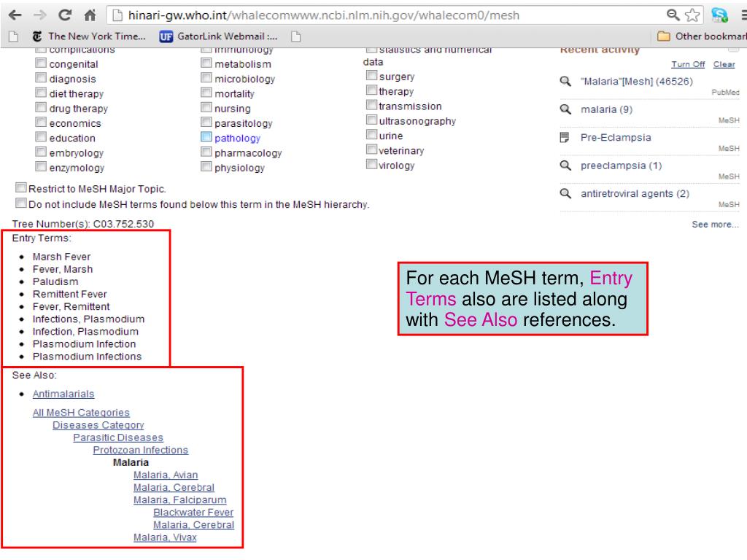Image resolution: width=747 pixels, height=560 pixels.
Task: Tick the microbiology checkbox
Action: (206, 78)
